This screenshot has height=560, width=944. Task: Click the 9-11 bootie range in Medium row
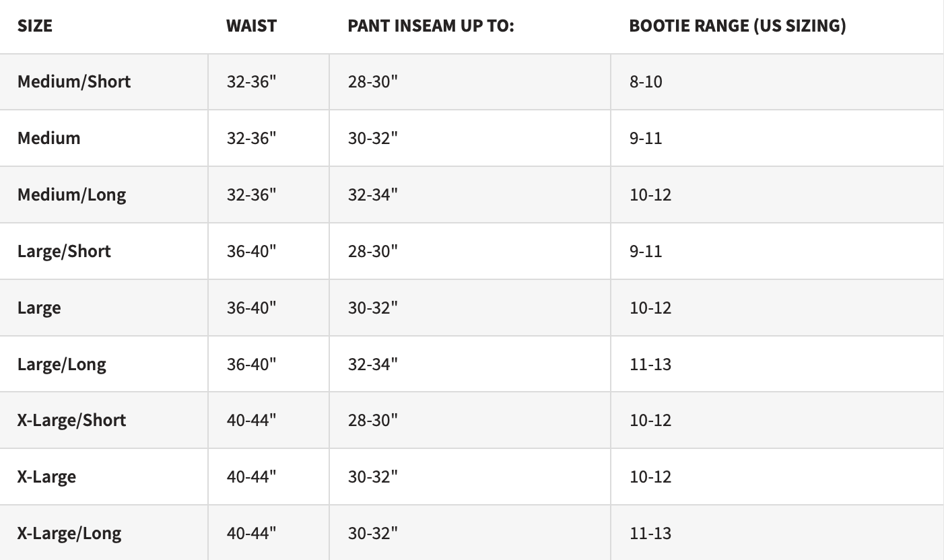(x=646, y=138)
